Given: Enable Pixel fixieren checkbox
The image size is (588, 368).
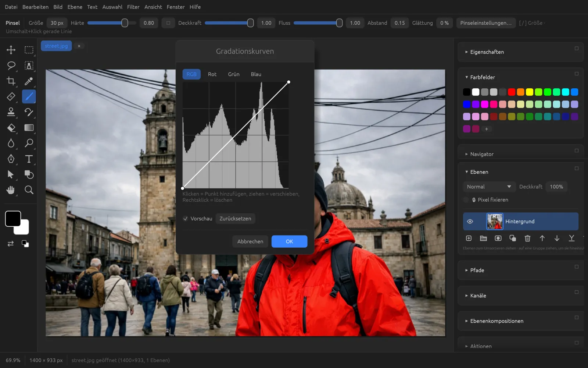Looking at the screenshot, I should (466, 200).
